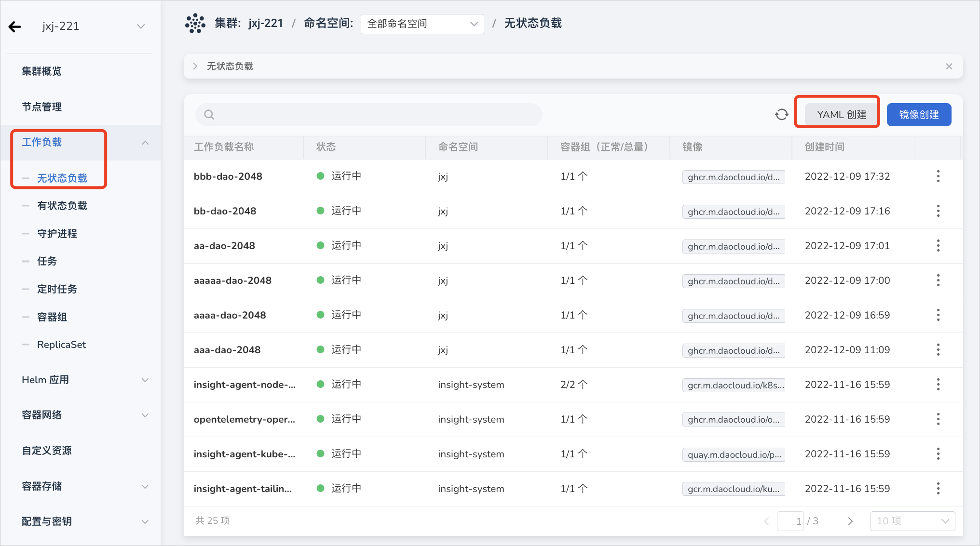Viewport: 980px width, 546px height.
Task: Open actions menu for bbb-dao-2048
Action: point(938,176)
